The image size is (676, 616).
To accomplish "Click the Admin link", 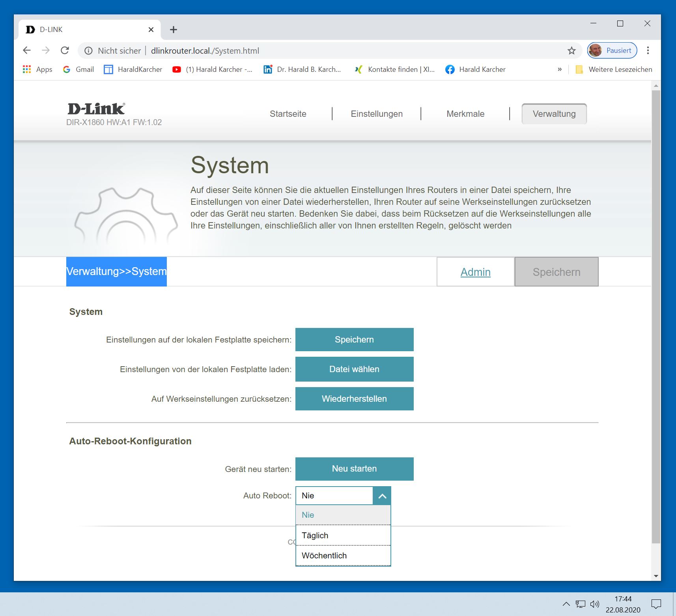I will pyautogui.click(x=475, y=272).
